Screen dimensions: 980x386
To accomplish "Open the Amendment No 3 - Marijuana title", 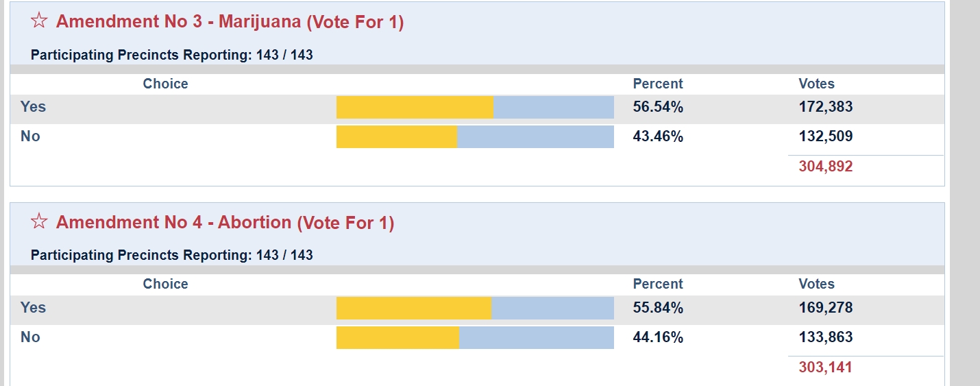I will [x=230, y=22].
